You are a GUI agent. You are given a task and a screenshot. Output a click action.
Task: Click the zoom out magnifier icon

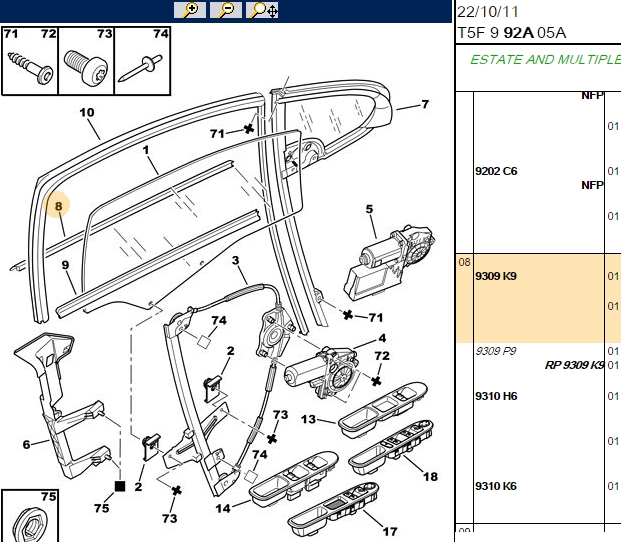point(226,10)
